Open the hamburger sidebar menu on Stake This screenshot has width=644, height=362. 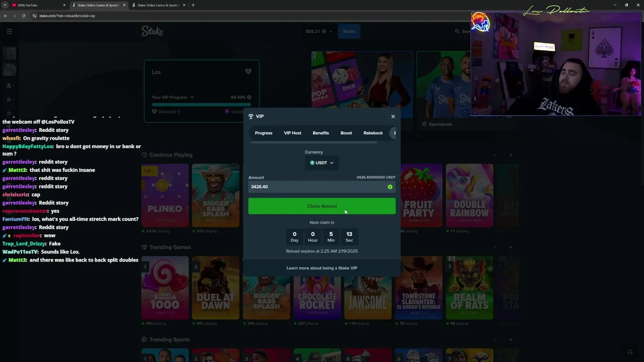(x=9, y=31)
